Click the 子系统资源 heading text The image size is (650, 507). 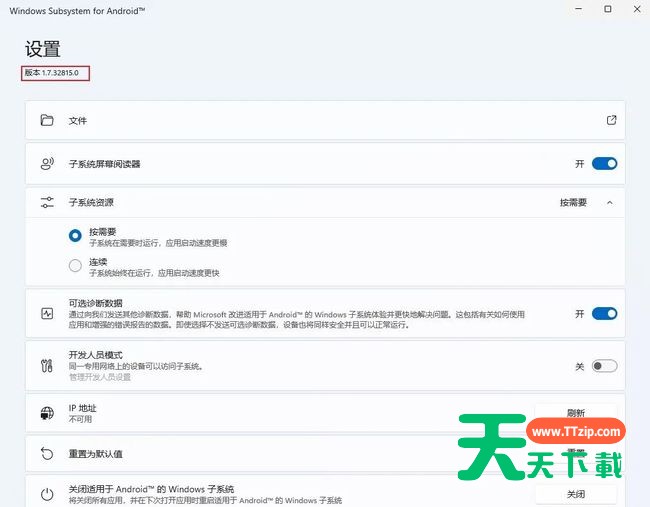click(91, 202)
